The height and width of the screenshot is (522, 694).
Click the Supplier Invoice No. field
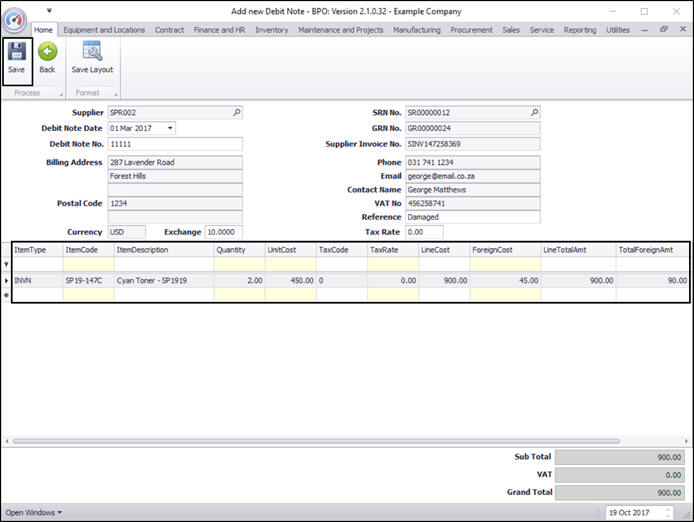coord(473,144)
